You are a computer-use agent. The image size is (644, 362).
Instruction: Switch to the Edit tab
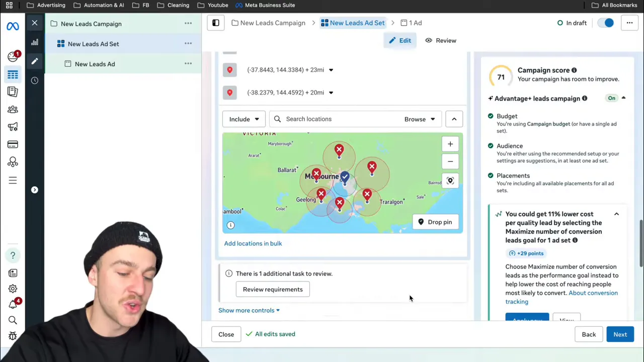(x=400, y=40)
